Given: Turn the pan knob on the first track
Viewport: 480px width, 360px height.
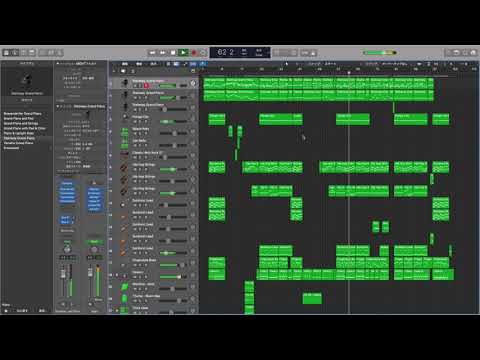Looking at the screenshot, I should [x=193, y=83].
